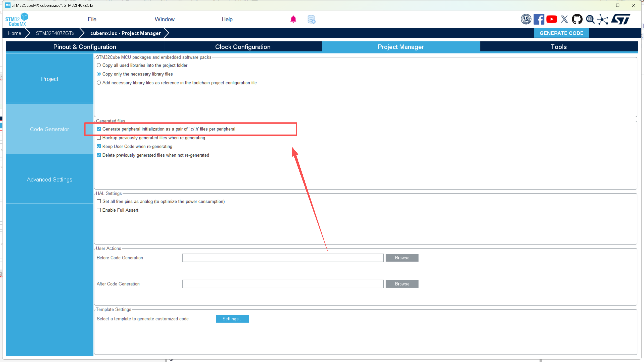Open the database update icon
The image size is (644, 362).
(x=311, y=19)
